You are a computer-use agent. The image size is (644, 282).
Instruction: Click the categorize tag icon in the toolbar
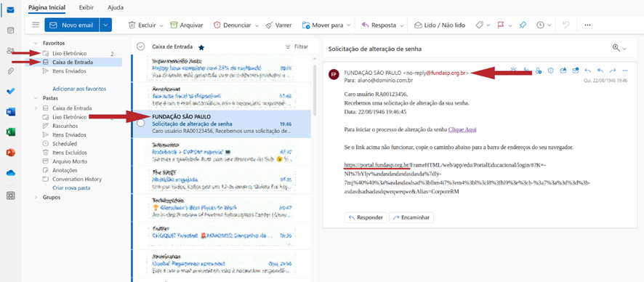pyautogui.click(x=479, y=25)
